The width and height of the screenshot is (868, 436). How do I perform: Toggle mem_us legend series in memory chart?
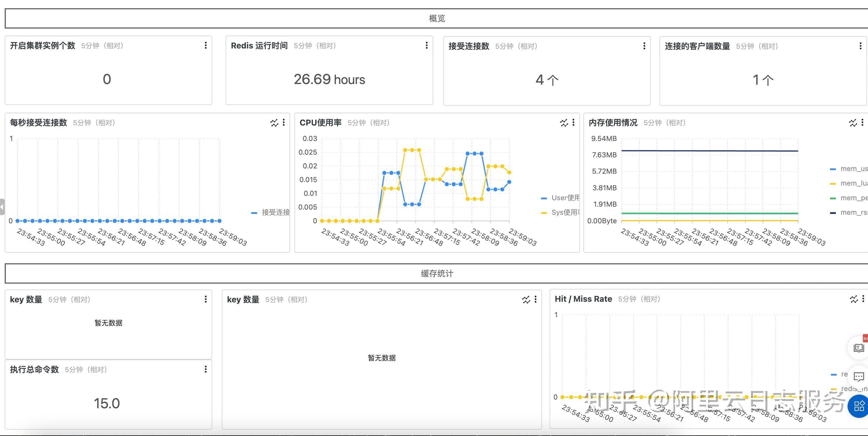point(849,169)
